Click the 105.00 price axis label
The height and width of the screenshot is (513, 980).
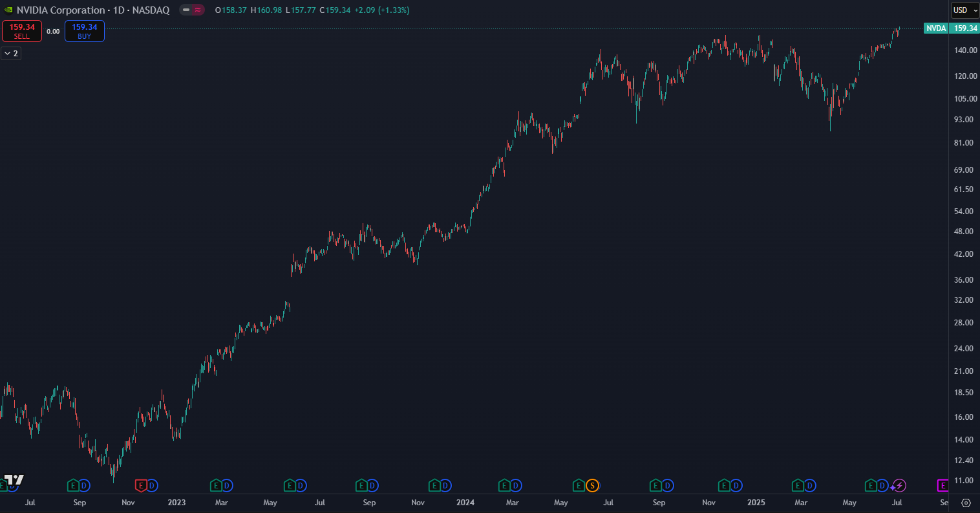pos(965,99)
